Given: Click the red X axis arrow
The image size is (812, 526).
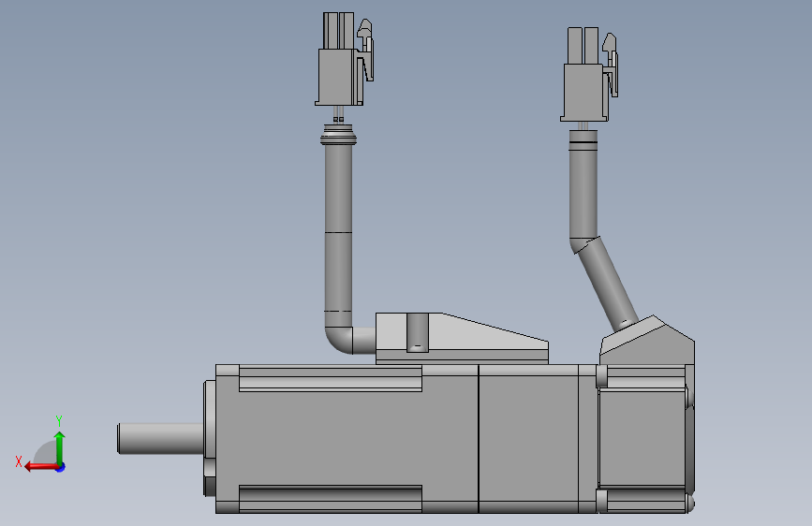Looking at the screenshot, I should (41, 467).
